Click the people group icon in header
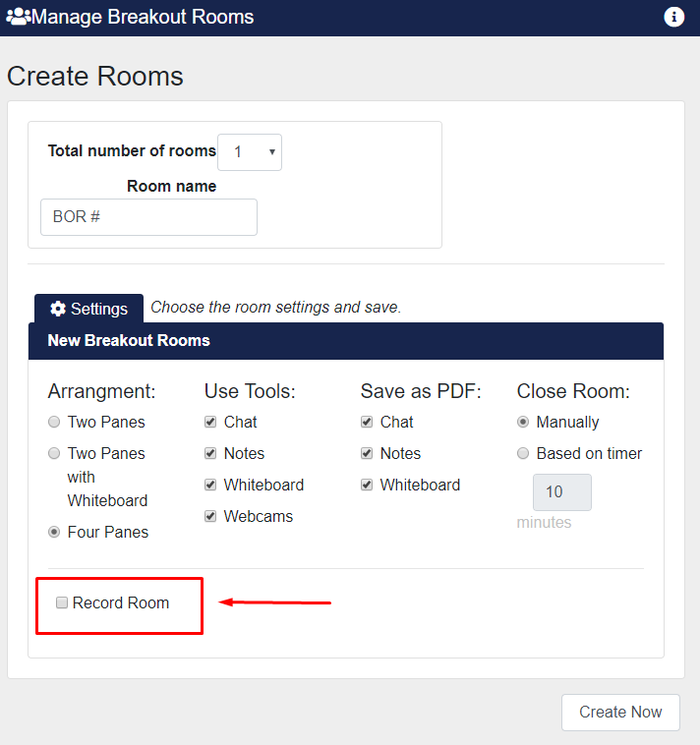This screenshot has width=700, height=745. [x=19, y=17]
